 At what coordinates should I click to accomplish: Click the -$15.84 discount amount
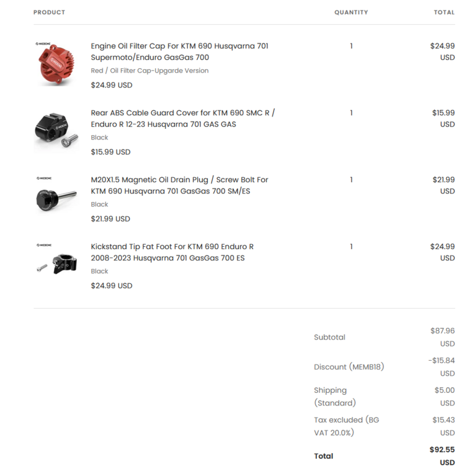point(441,361)
